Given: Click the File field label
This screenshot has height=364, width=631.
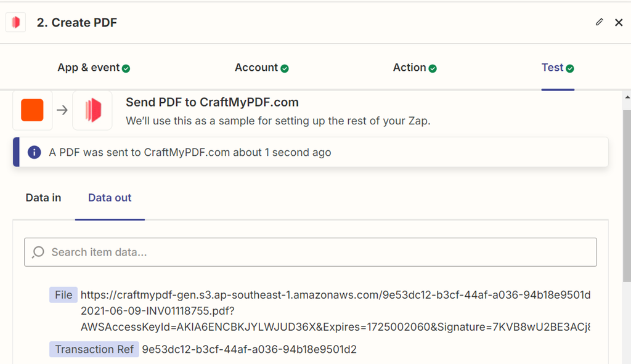Looking at the screenshot, I should [x=63, y=294].
